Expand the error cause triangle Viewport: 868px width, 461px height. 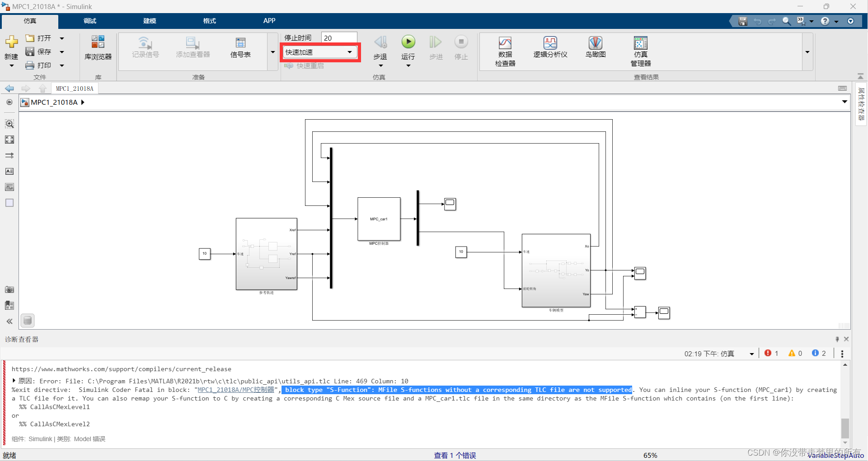tap(14, 381)
